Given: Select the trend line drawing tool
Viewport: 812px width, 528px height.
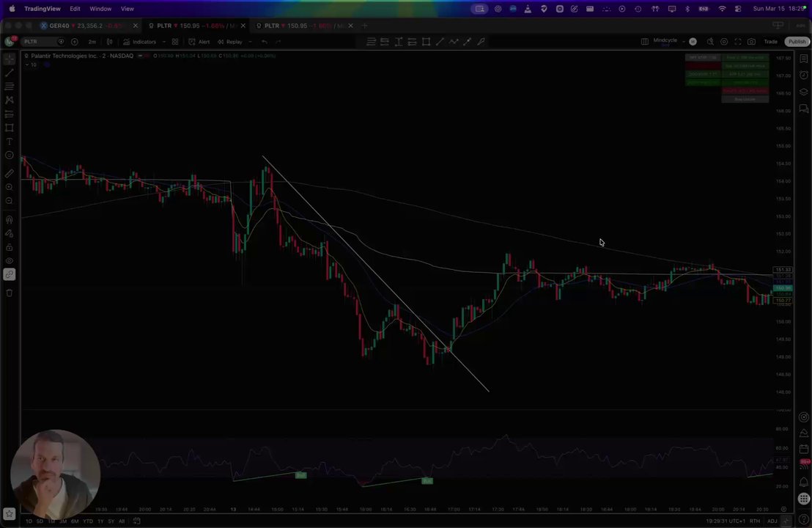Looking at the screenshot, I should tap(10, 73).
